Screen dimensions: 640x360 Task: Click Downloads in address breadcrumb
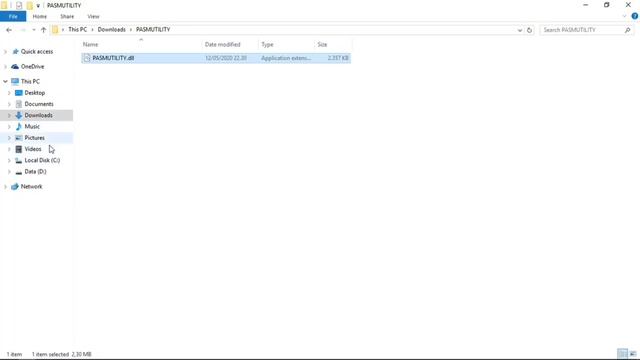tap(111, 29)
